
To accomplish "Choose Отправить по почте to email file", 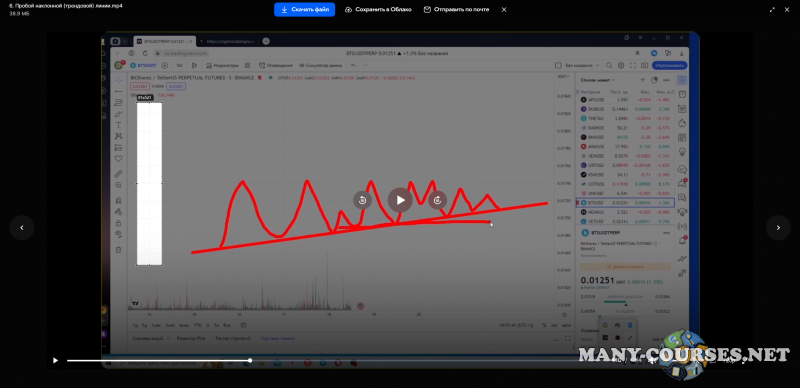I will click(456, 10).
